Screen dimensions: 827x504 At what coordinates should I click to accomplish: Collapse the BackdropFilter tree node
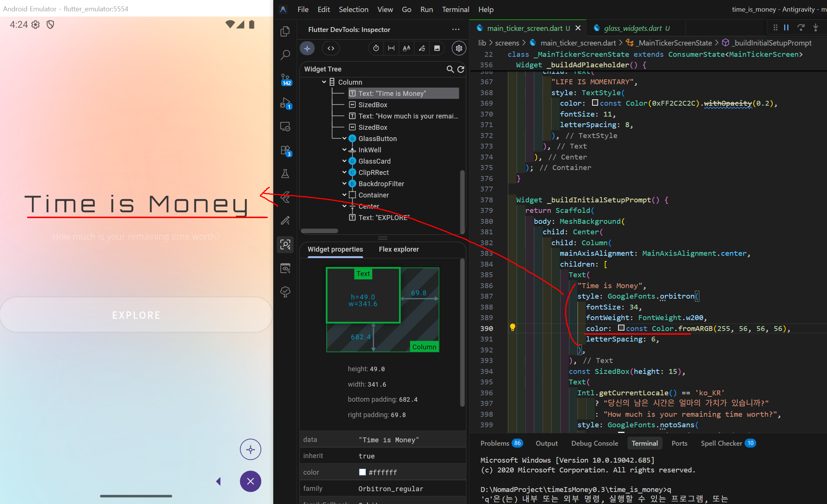(344, 184)
